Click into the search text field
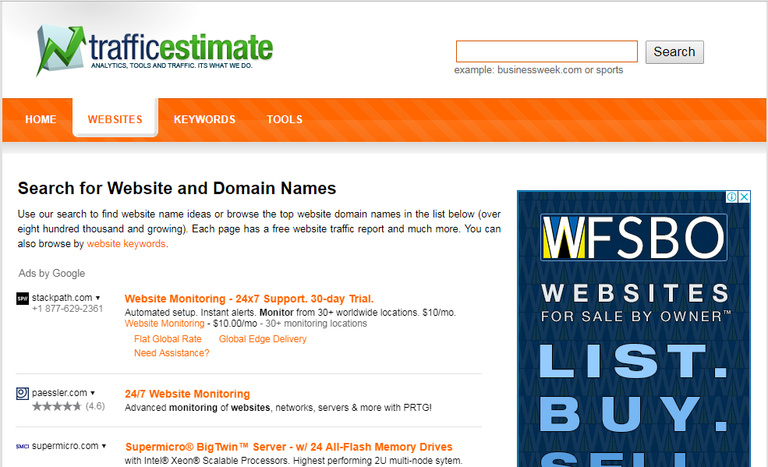The height and width of the screenshot is (467, 768). tap(546, 52)
